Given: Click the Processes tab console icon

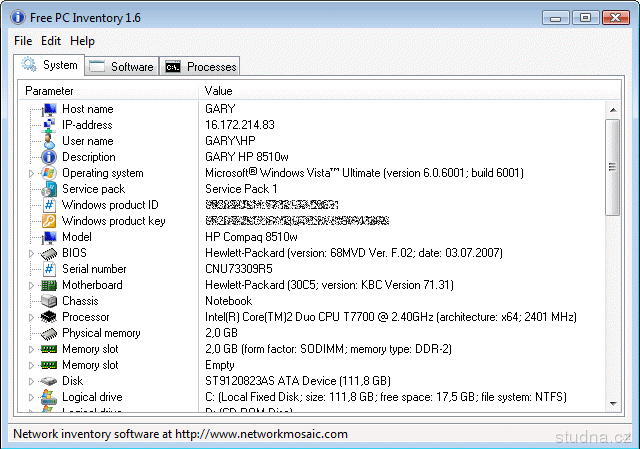Looking at the screenshot, I should [x=173, y=67].
